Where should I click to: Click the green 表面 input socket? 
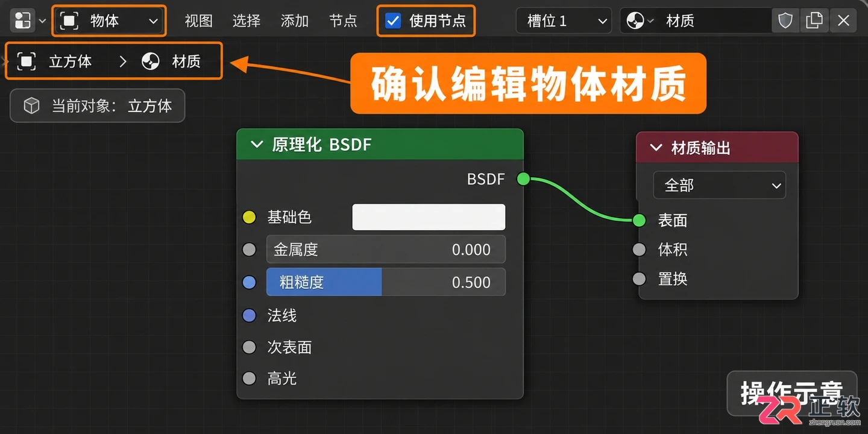639,221
